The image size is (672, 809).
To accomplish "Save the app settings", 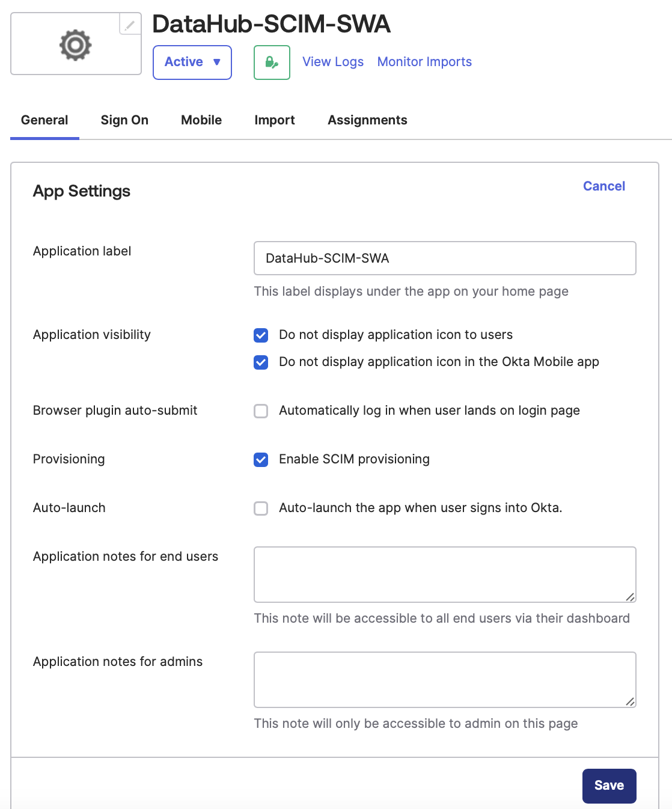I will pos(609,786).
